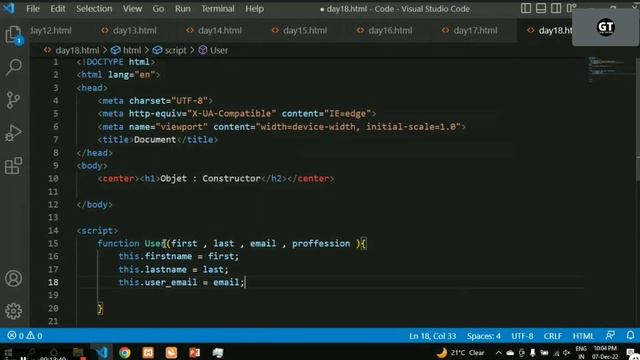Click line number 15 in gutter
This screenshot has width=640, height=360.
[x=53, y=244]
